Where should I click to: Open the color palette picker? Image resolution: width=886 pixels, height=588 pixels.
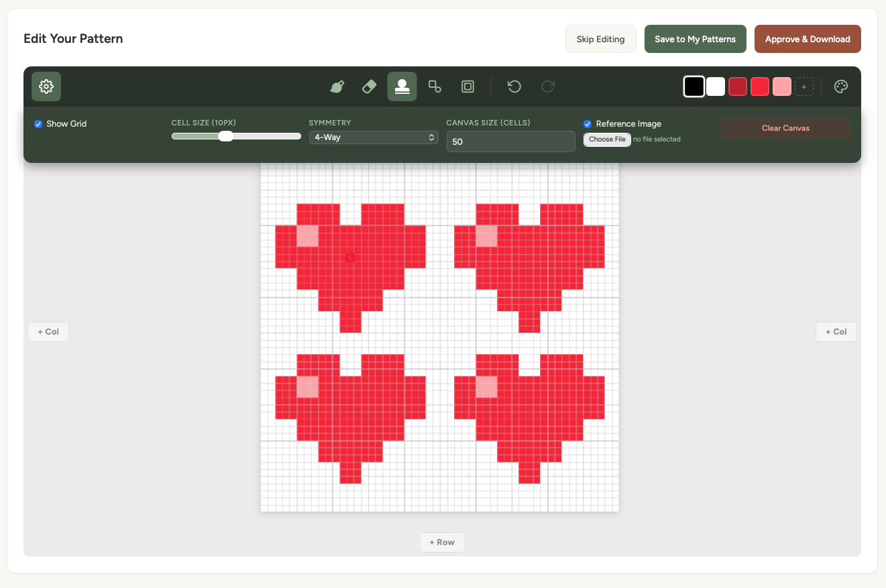pyautogui.click(x=840, y=86)
